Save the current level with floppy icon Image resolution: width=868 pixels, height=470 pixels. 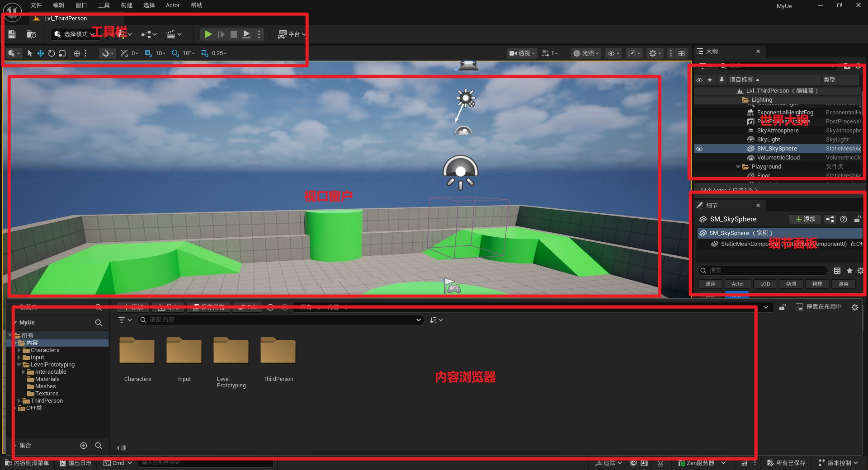coord(12,34)
